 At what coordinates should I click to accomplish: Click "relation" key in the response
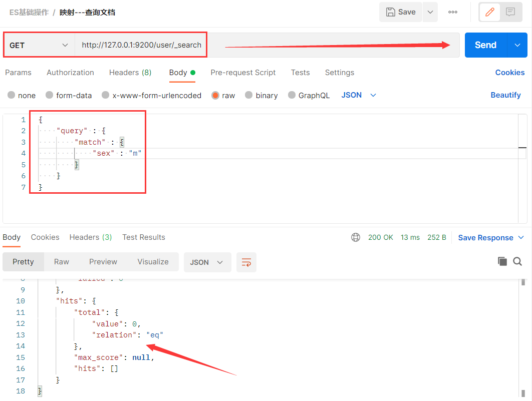tap(114, 335)
